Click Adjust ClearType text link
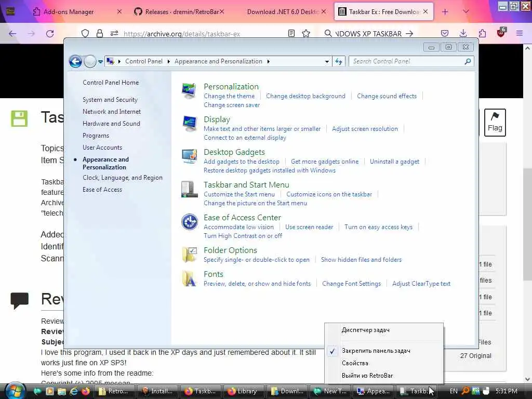The width and height of the screenshot is (532, 399). (x=421, y=284)
